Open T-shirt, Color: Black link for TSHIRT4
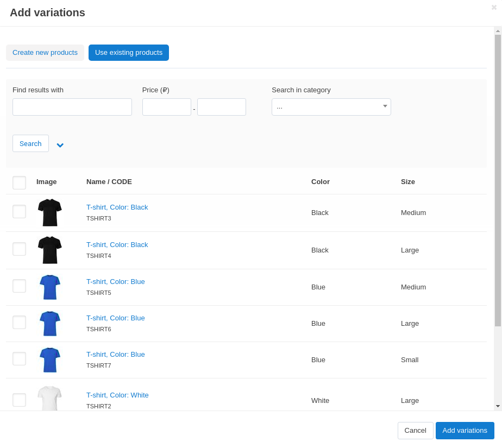Screen dimensions: 502x448 pyautogui.click(x=117, y=245)
